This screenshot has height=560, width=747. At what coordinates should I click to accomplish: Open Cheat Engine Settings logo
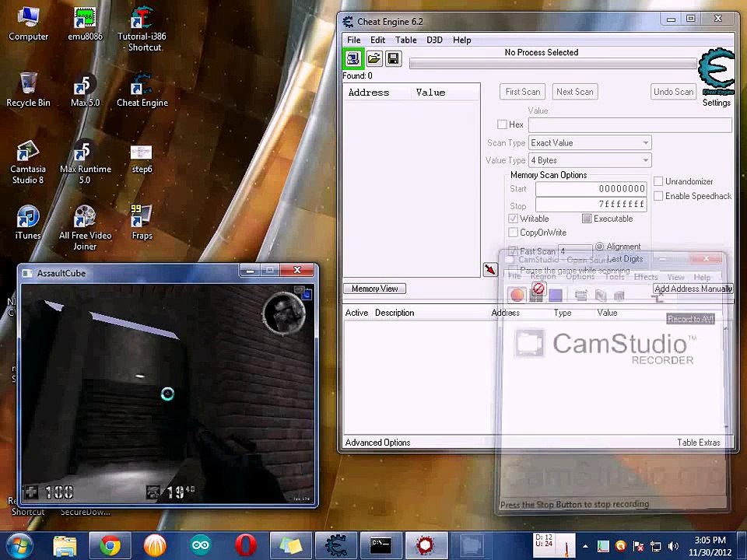716,72
